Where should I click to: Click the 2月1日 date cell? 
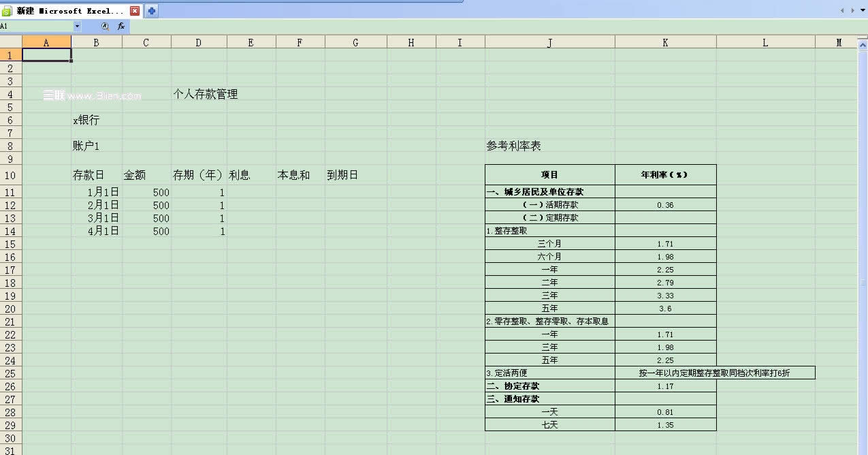97,205
